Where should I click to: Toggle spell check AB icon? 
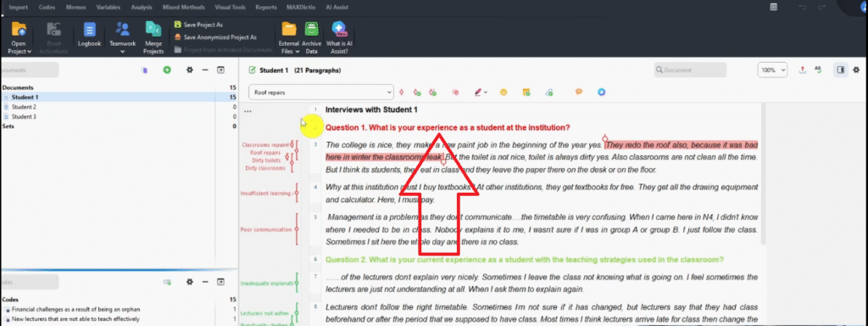pyautogui.click(x=818, y=70)
